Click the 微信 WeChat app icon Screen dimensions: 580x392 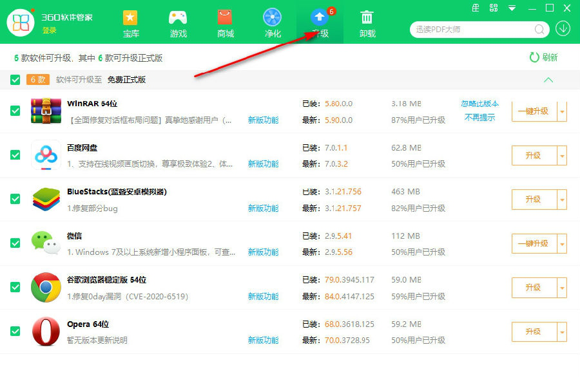[x=46, y=243]
